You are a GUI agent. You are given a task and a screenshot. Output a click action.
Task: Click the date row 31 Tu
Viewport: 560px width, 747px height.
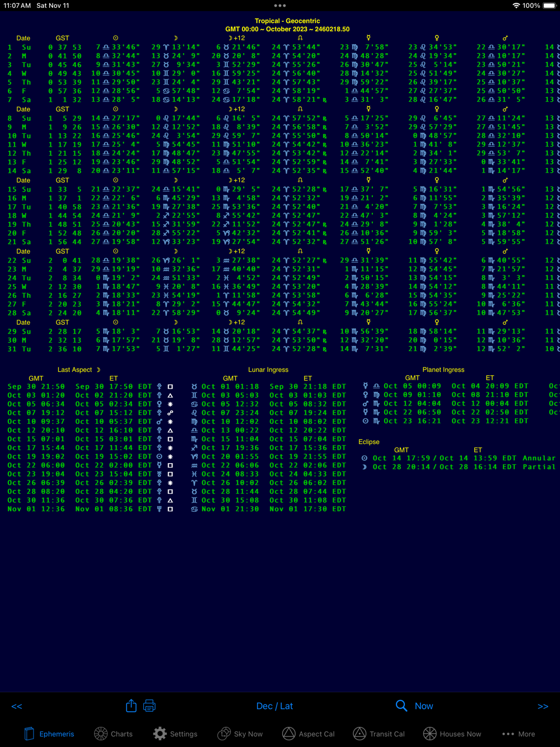tap(20, 349)
